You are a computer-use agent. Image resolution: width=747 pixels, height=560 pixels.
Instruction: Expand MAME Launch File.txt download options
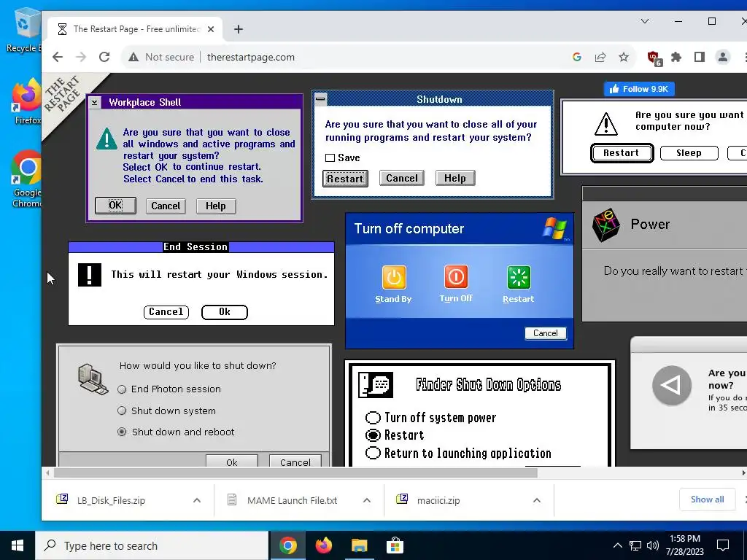(x=367, y=500)
